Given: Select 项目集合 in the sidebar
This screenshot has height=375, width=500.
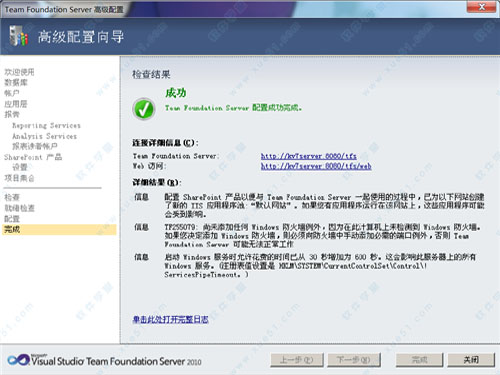Looking at the screenshot, I should [19, 178].
